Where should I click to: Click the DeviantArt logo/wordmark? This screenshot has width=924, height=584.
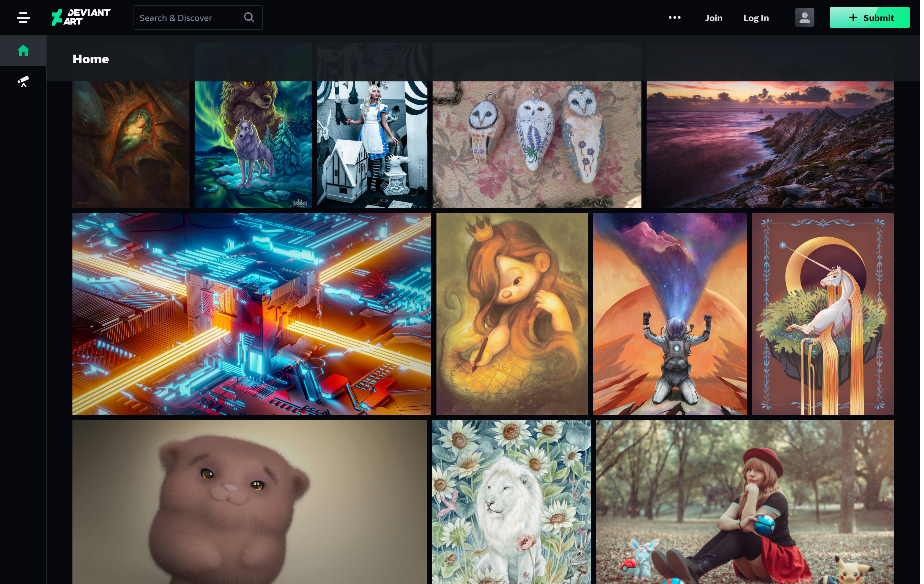tap(80, 17)
